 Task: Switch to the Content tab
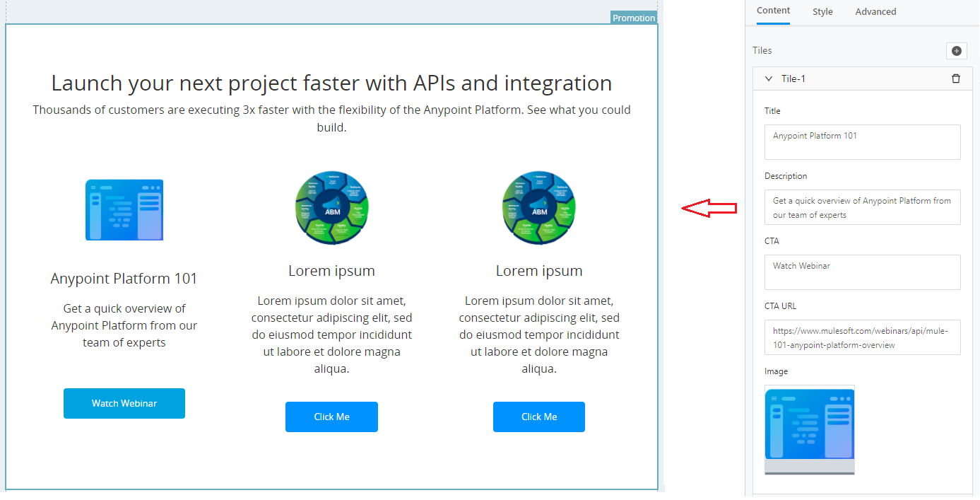[x=773, y=11]
